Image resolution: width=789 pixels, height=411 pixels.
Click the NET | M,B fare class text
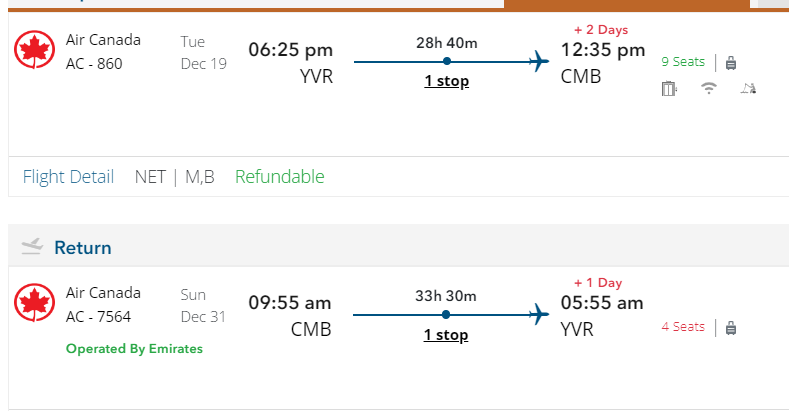174,177
